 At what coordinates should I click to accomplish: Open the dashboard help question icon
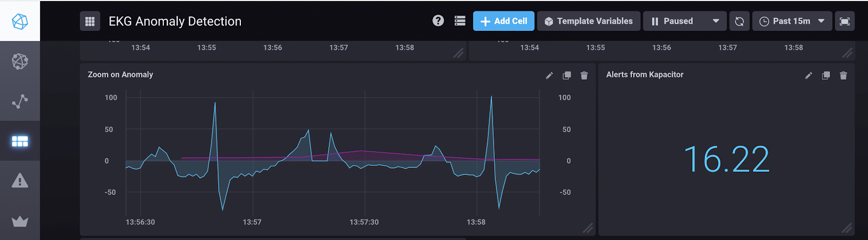438,21
